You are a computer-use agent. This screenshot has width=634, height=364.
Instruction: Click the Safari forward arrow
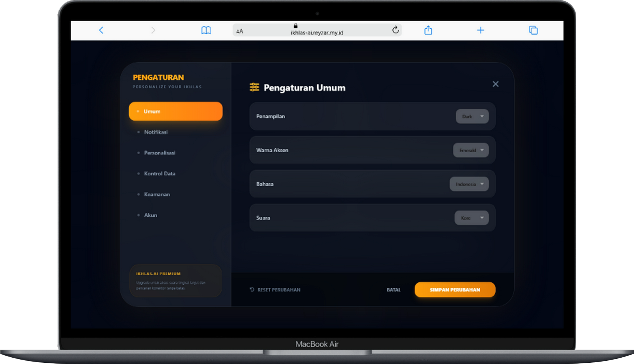pyautogui.click(x=153, y=30)
